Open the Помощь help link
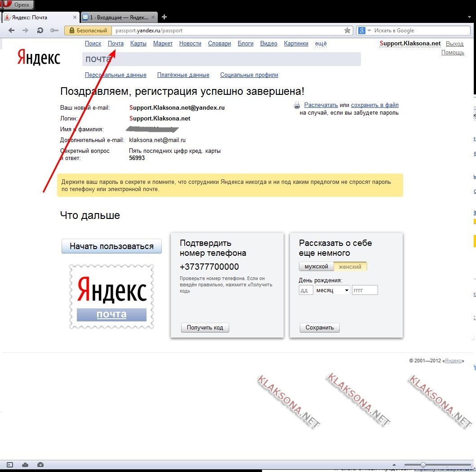Image resolution: width=476 pixels, height=472 pixels. coord(453,53)
